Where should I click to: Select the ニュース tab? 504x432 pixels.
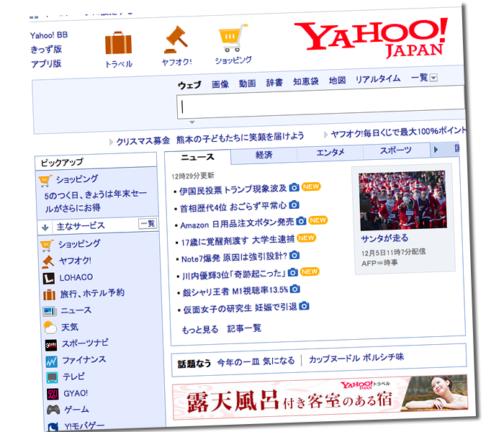[x=198, y=157]
